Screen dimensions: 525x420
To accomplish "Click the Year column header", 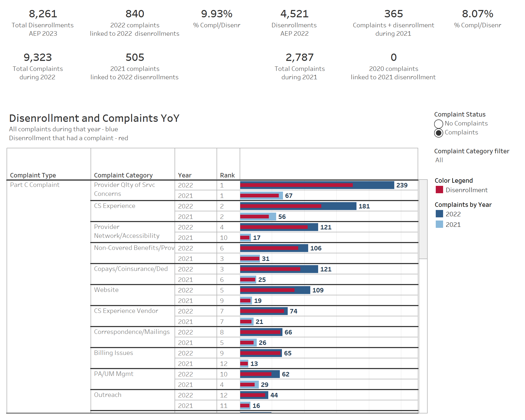I will [185, 175].
